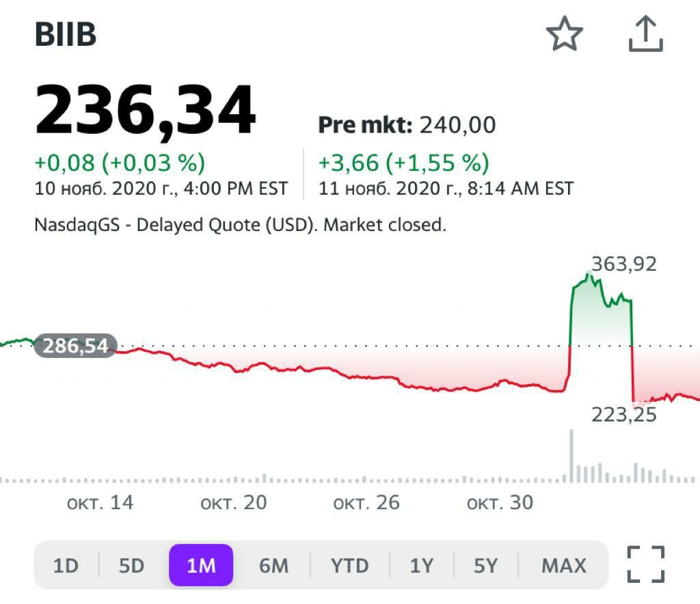Switch chart to 5D range

(132, 566)
